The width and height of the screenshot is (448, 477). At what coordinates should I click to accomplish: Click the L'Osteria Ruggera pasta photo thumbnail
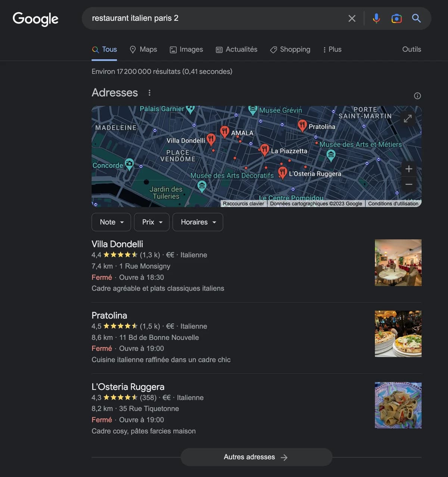point(398,405)
